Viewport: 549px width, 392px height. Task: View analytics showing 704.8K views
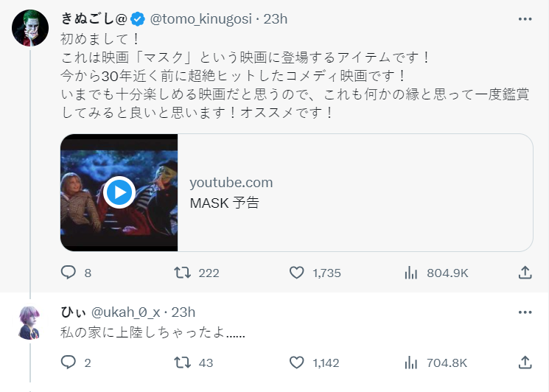pos(411,362)
